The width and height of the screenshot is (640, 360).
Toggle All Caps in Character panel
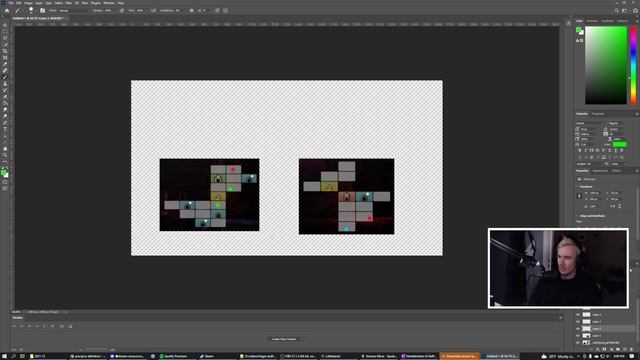point(591,151)
